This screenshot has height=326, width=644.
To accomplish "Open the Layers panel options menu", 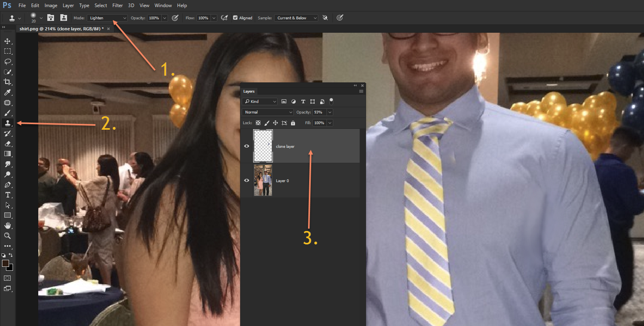I will [x=361, y=91].
